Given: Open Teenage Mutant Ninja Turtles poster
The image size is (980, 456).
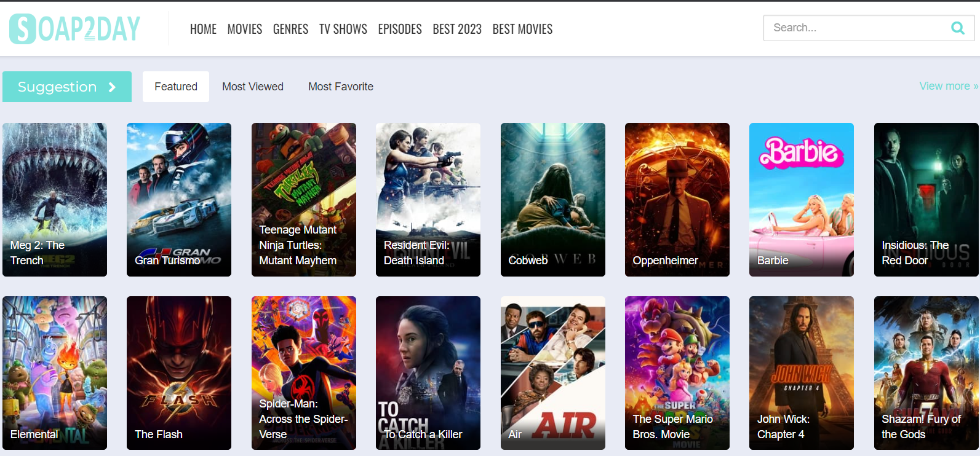Looking at the screenshot, I should click(304, 200).
